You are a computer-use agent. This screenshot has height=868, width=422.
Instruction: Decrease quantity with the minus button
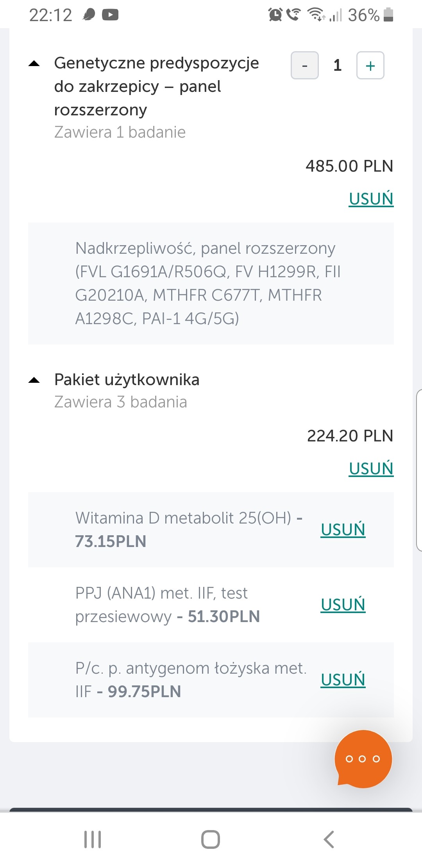(x=305, y=65)
